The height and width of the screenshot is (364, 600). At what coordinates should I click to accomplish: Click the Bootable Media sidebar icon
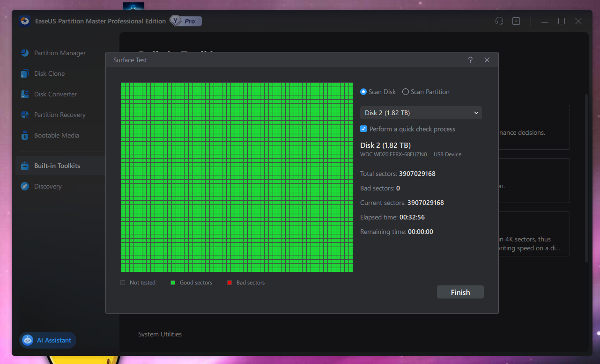coord(25,135)
